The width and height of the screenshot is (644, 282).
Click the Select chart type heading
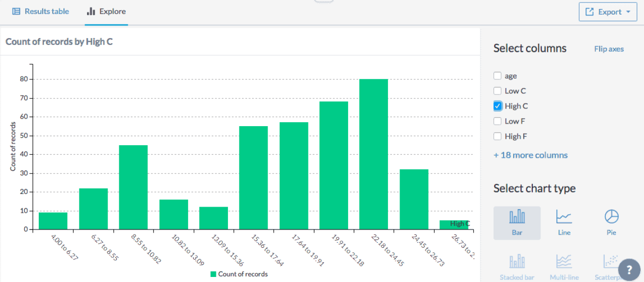click(534, 189)
